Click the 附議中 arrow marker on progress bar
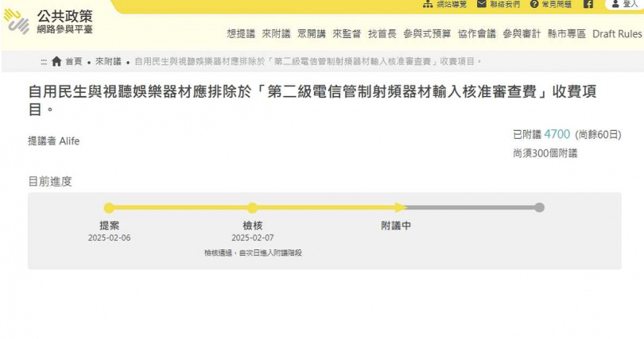Image resolution: width=644 pixels, height=339 pixels. pos(401,207)
